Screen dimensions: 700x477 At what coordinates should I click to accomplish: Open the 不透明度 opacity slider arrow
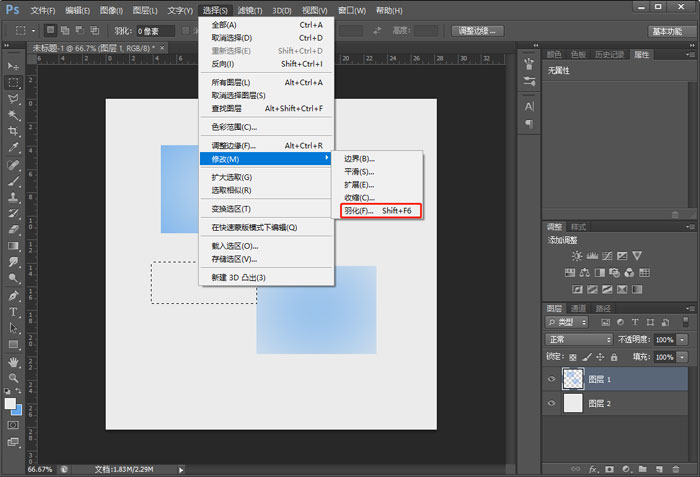[682, 340]
